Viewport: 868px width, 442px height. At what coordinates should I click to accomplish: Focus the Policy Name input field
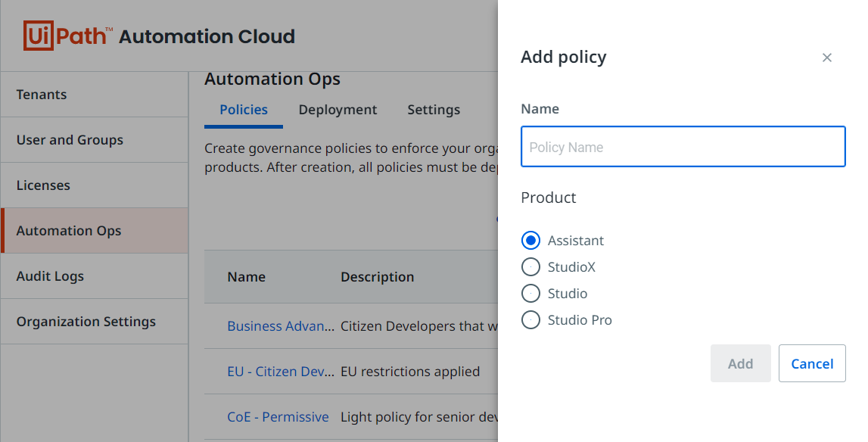click(x=683, y=147)
